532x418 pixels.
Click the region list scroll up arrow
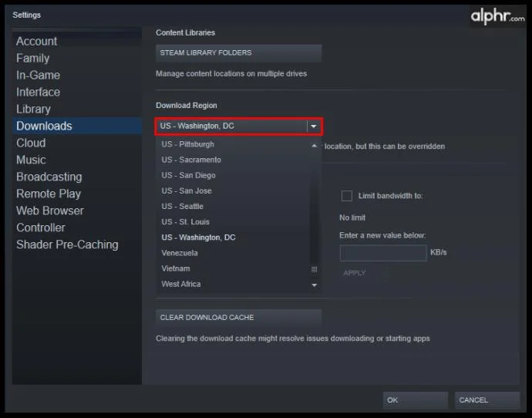click(314, 146)
